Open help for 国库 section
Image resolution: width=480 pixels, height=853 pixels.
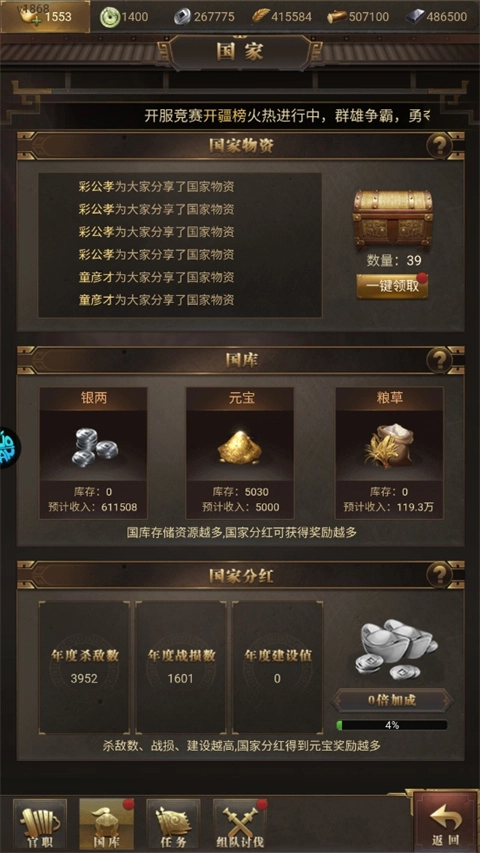(439, 360)
